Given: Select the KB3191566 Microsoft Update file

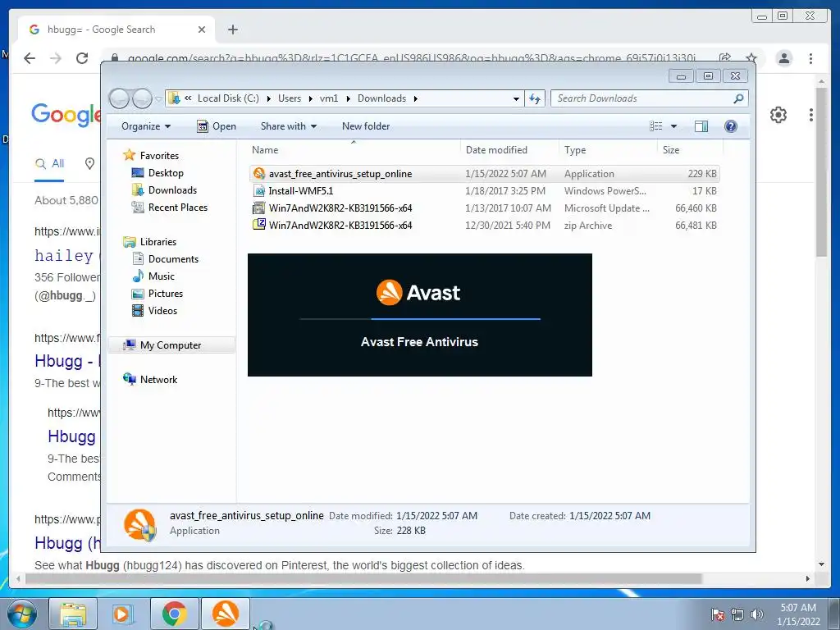Looking at the screenshot, I should [485, 208].
